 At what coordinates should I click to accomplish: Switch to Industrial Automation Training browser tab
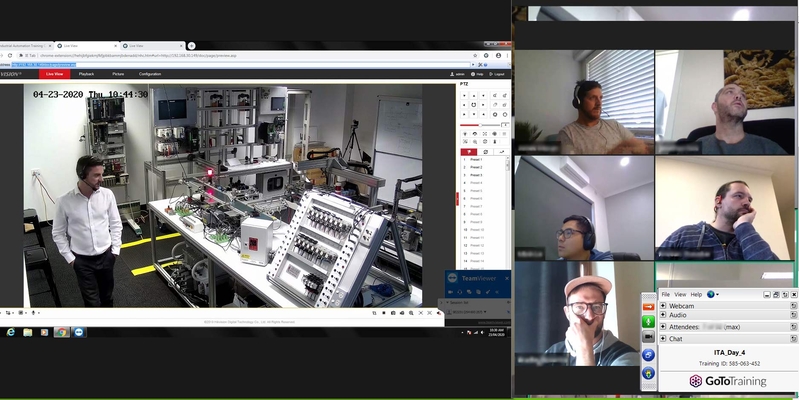[x=25, y=46]
